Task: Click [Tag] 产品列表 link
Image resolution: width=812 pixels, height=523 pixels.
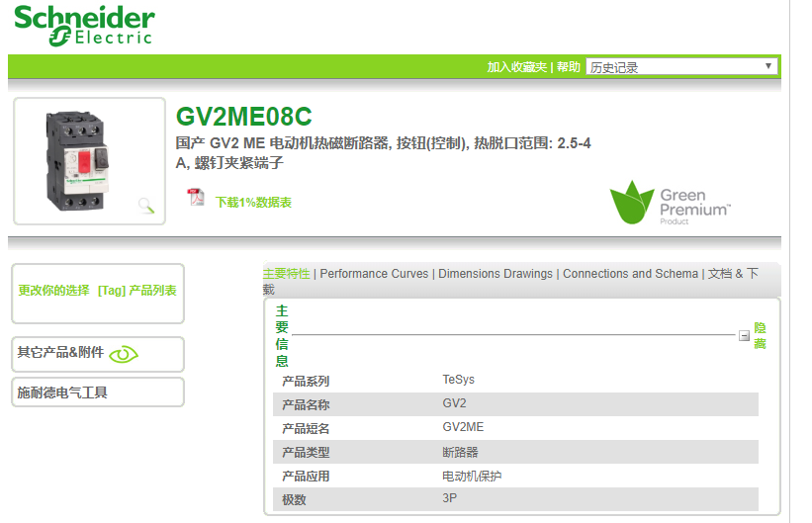Action: 137,291
